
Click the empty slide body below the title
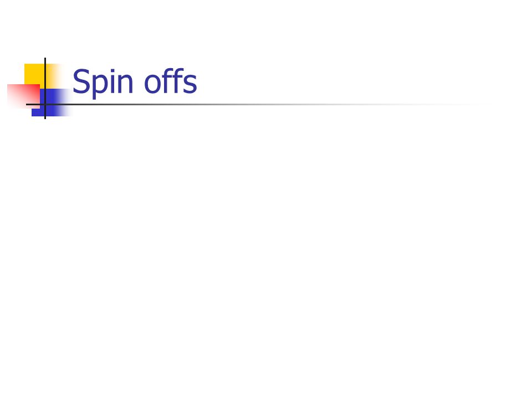point(266,251)
